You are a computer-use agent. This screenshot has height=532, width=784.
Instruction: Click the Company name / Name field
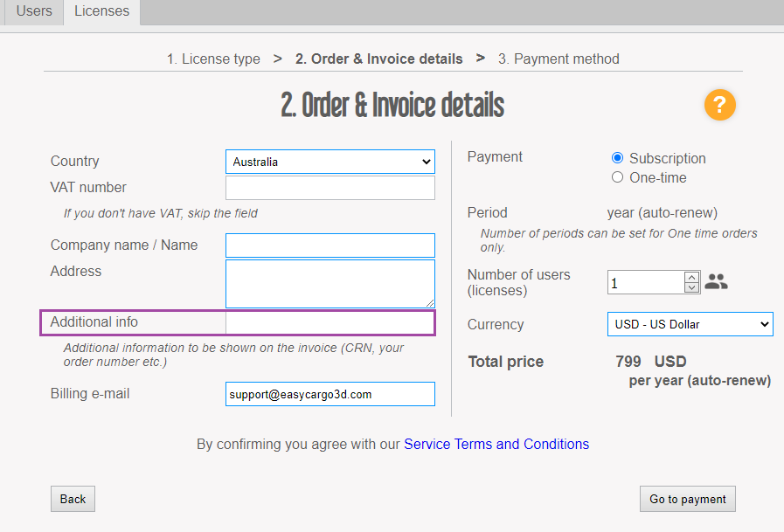[330, 245]
